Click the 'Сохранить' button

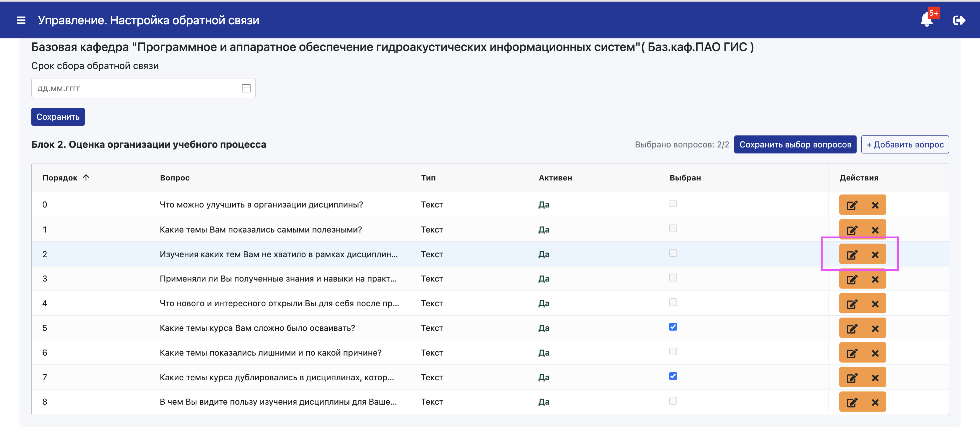[58, 117]
